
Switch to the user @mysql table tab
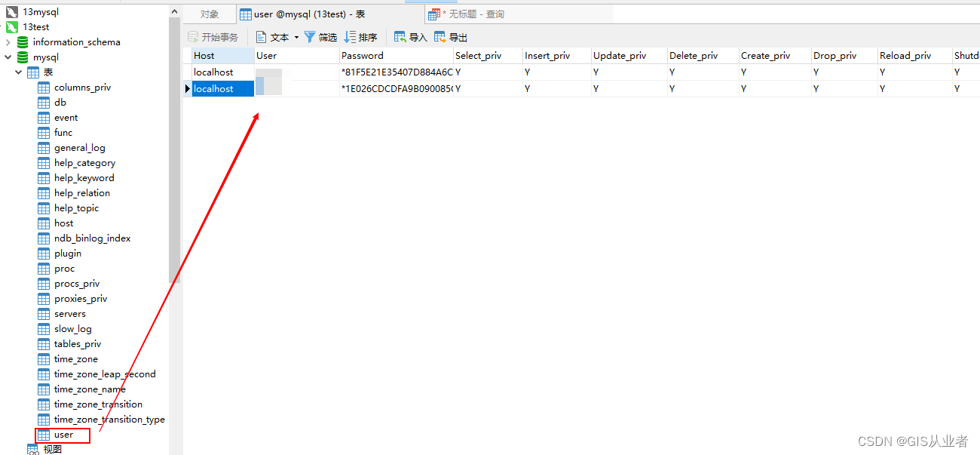click(x=329, y=14)
